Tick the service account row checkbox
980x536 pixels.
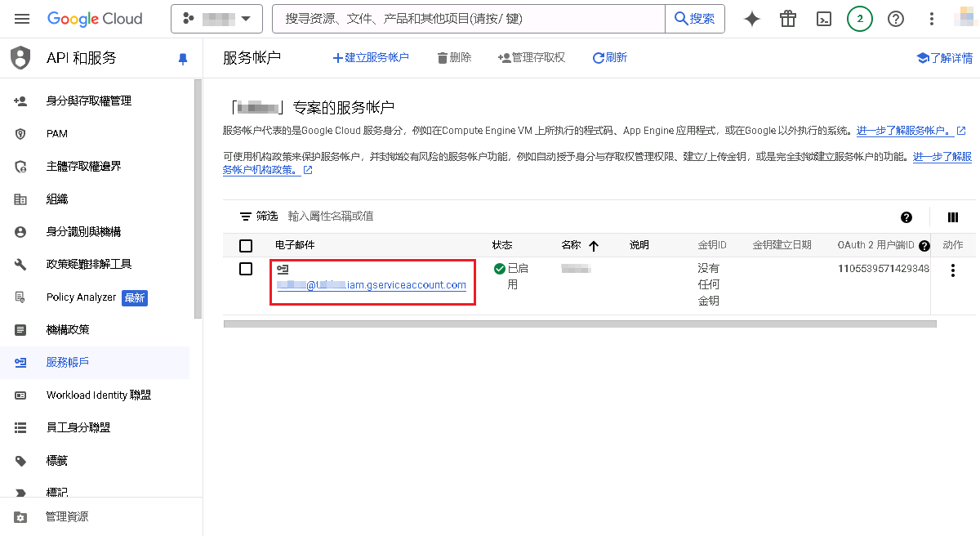[246, 269]
